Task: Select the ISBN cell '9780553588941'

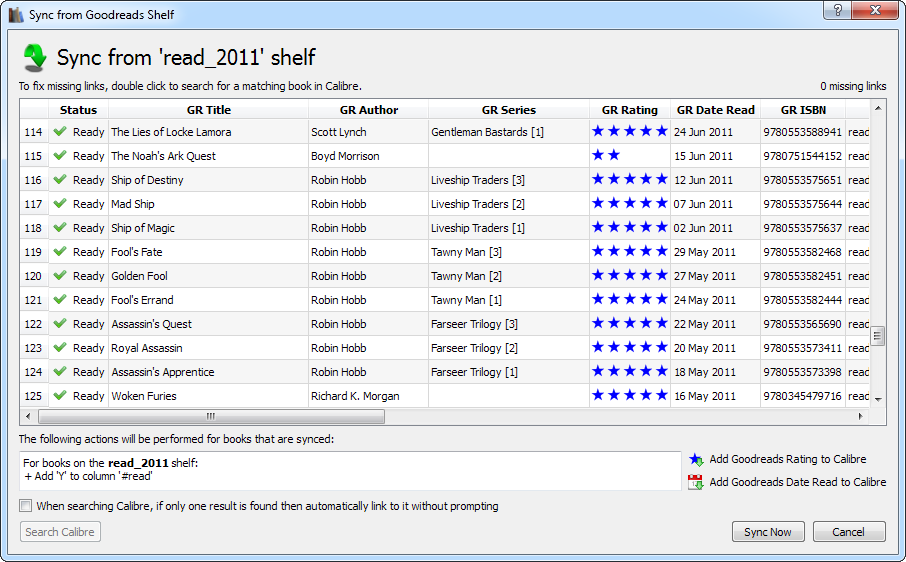Action: coord(803,132)
